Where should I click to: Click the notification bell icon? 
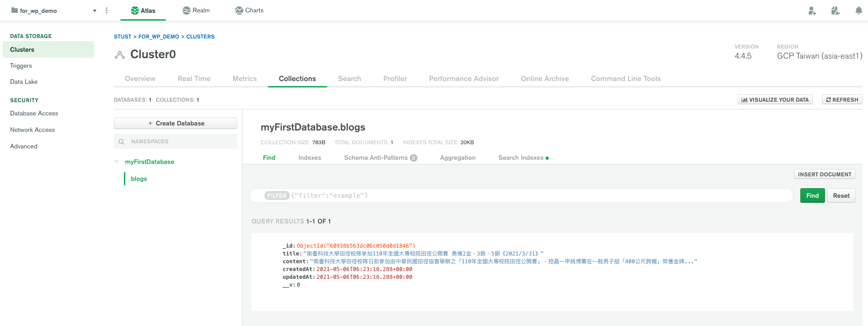[x=858, y=11]
